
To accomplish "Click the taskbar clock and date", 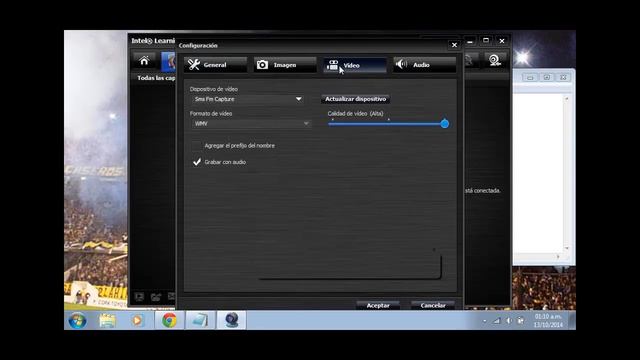I will pyautogui.click(x=548, y=321).
